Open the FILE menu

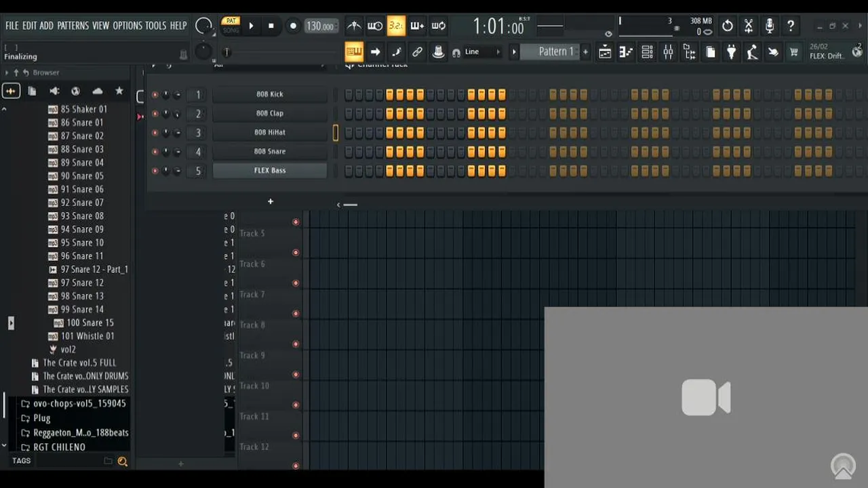pyautogui.click(x=12, y=26)
